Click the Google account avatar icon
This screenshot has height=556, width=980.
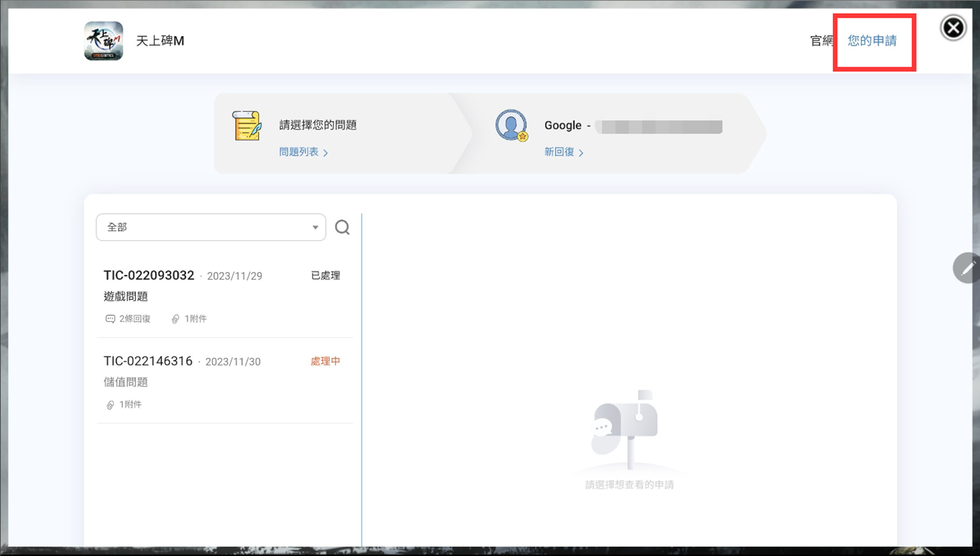click(511, 125)
